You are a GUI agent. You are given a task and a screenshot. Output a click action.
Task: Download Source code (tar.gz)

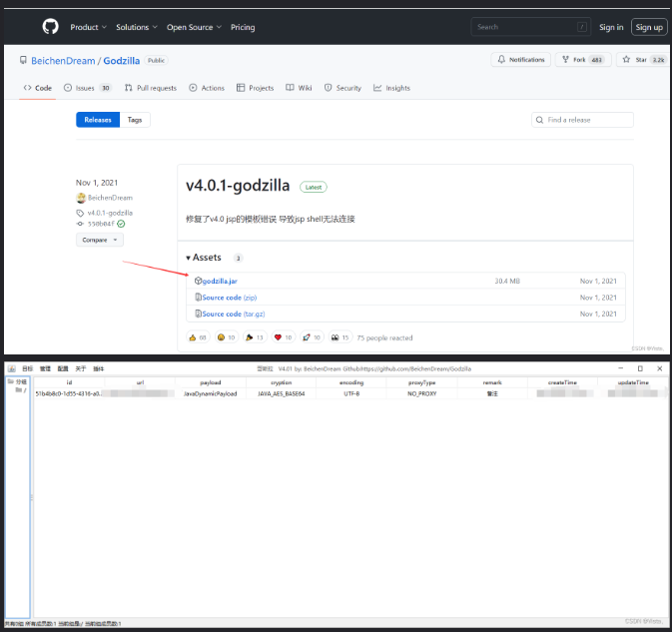[234, 315]
